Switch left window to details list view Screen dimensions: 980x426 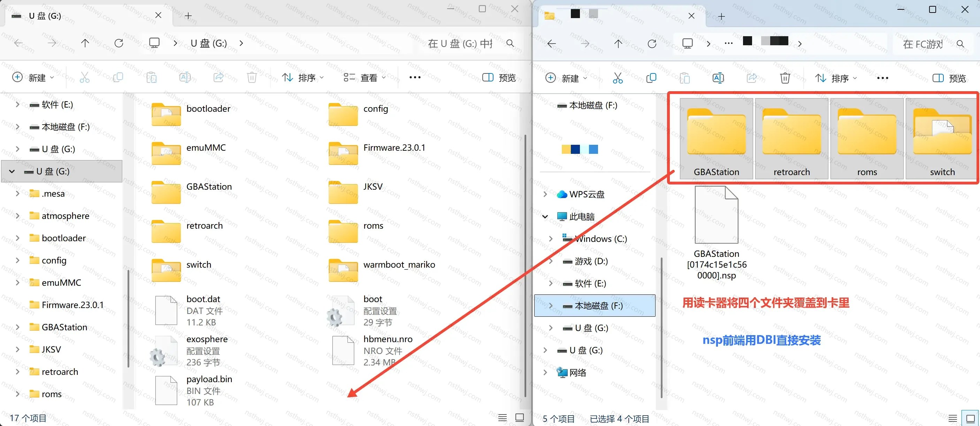(x=502, y=418)
